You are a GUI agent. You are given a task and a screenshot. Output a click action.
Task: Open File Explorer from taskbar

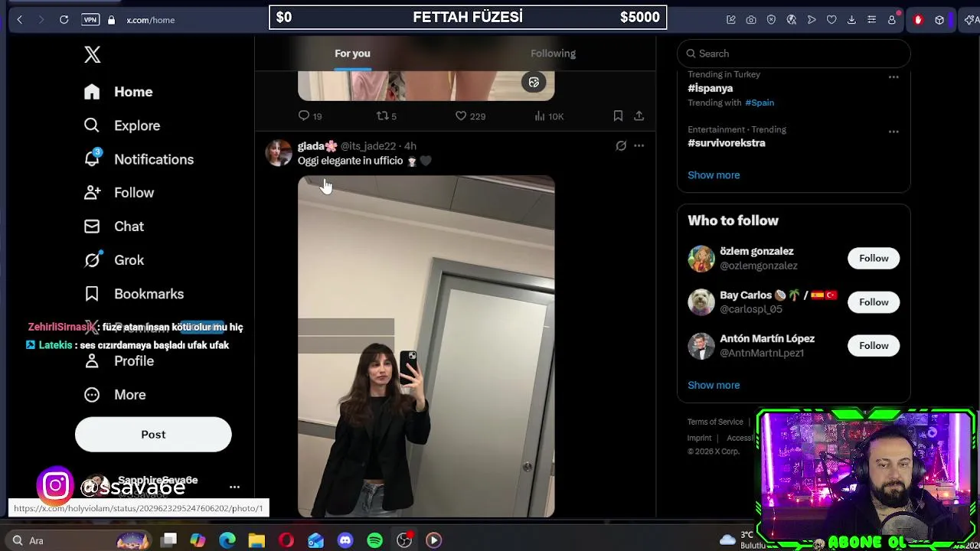[256, 540]
